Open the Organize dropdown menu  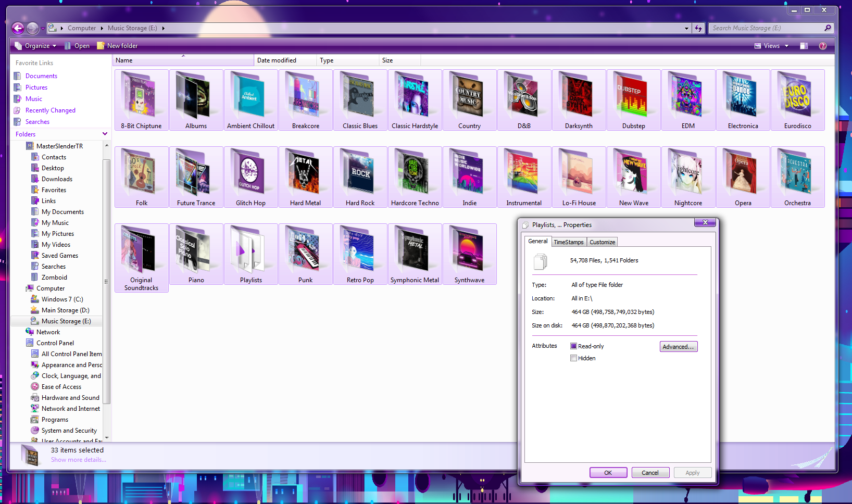35,46
